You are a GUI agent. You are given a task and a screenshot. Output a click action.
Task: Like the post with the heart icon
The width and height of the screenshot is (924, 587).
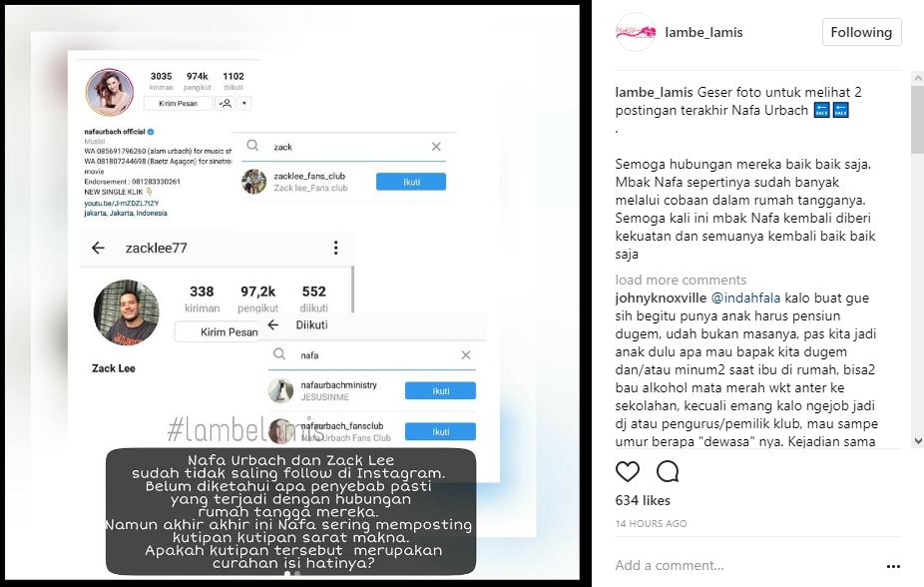(x=627, y=471)
